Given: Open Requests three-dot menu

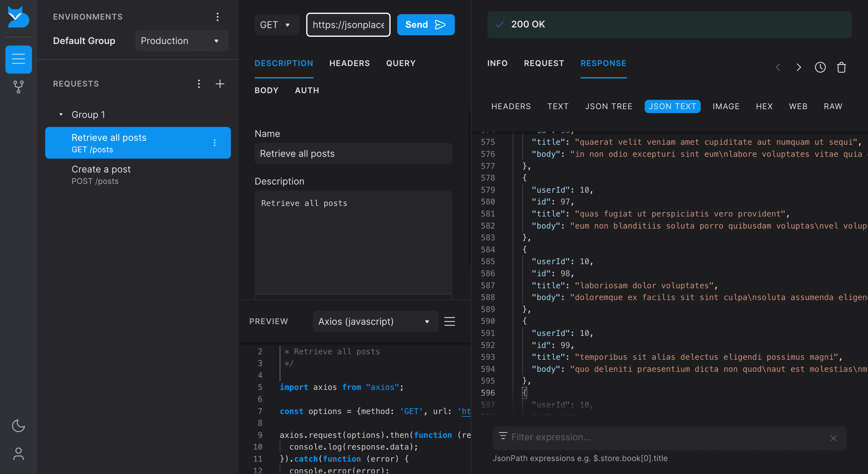Looking at the screenshot, I should pos(199,84).
